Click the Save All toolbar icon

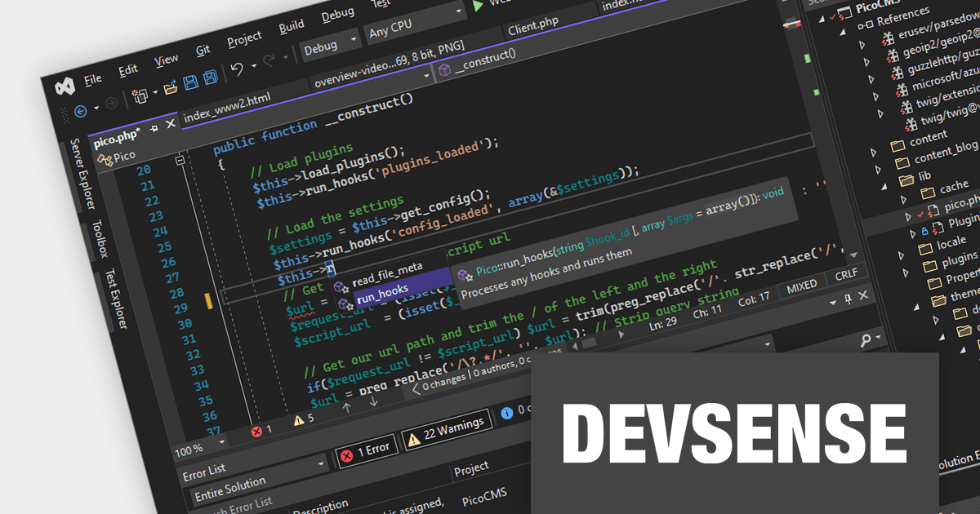tap(210, 78)
